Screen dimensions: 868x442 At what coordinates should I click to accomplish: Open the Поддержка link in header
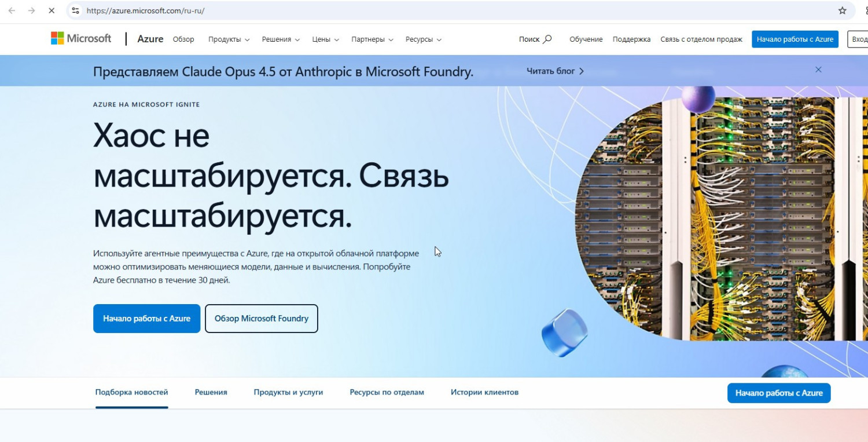[x=631, y=39]
